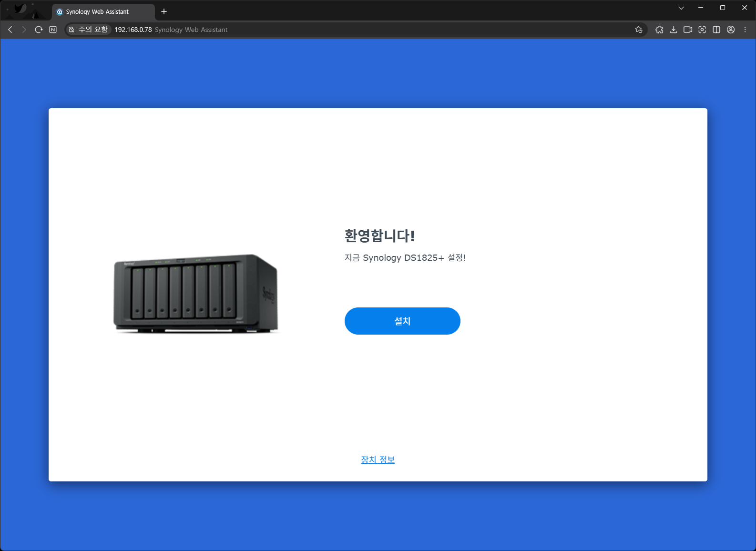Image resolution: width=756 pixels, height=551 pixels.
Task: Click the 지금 Synology DS1825+ 설정! text
Action: click(x=405, y=258)
